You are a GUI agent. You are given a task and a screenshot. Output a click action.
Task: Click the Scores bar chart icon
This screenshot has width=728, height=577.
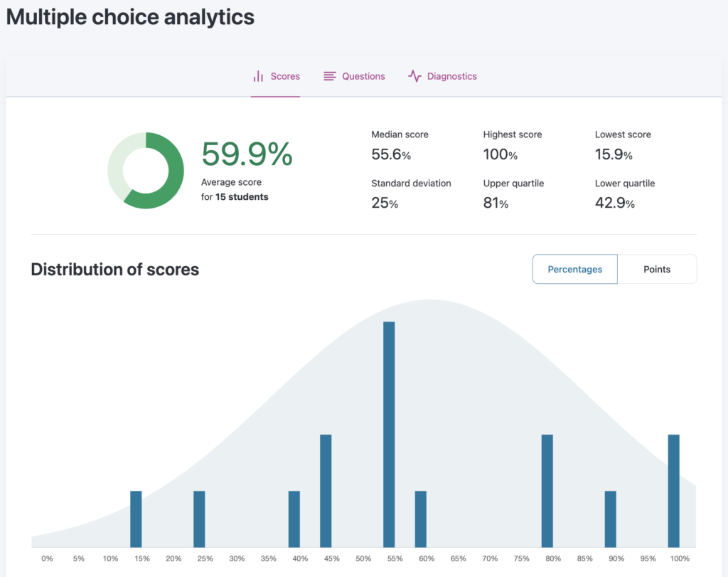pyautogui.click(x=259, y=76)
